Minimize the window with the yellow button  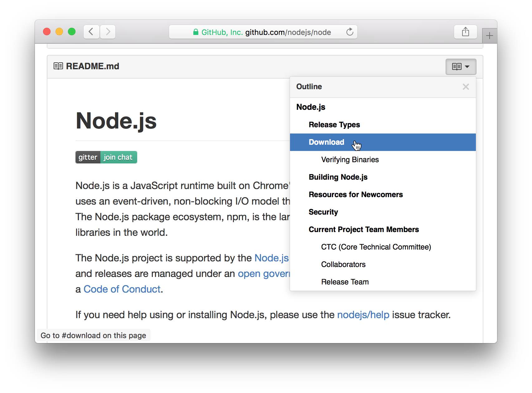[59, 32]
